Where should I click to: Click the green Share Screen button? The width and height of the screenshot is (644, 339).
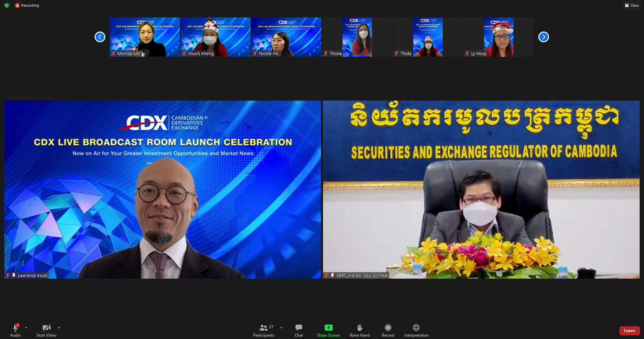[328, 331]
